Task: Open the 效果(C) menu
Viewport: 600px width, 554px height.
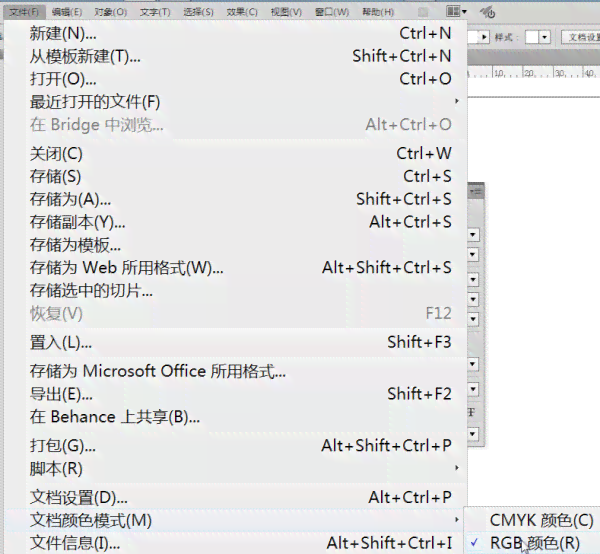Action: point(242,12)
